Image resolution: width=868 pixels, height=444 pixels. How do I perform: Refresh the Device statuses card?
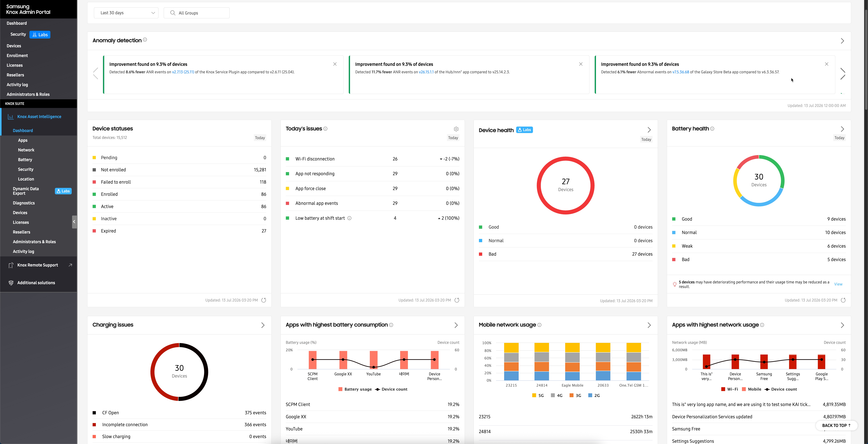click(263, 300)
